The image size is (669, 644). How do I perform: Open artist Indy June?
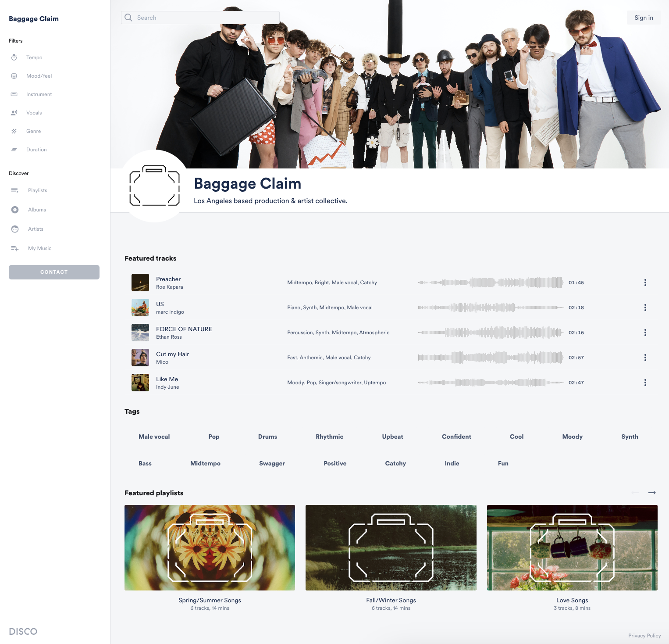click(167, 387)
